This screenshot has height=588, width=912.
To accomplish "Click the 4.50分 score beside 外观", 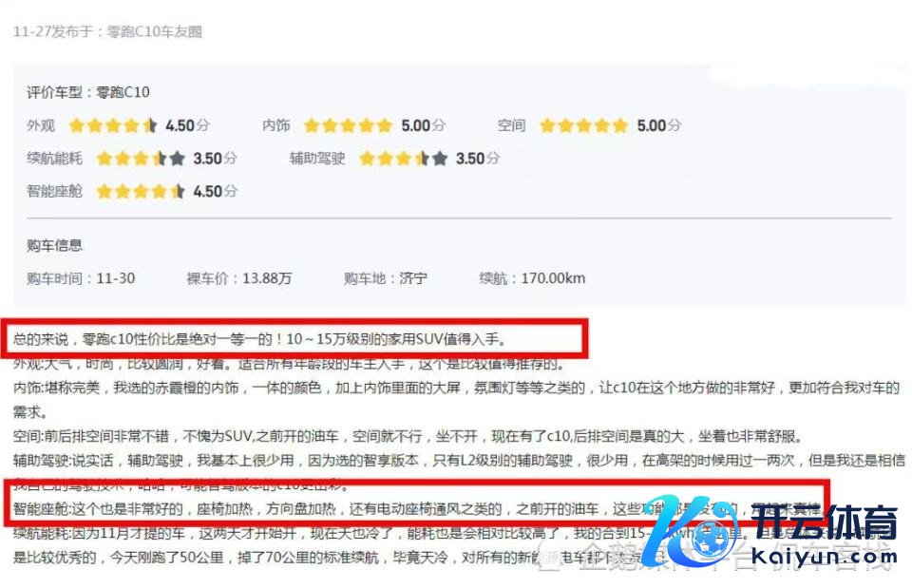I will [187, 125].
